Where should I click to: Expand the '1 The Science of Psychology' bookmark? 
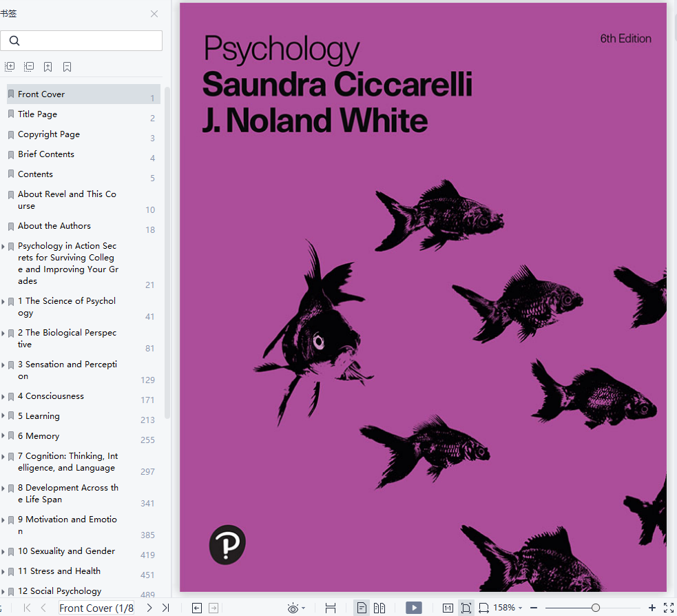pos(3,301)
